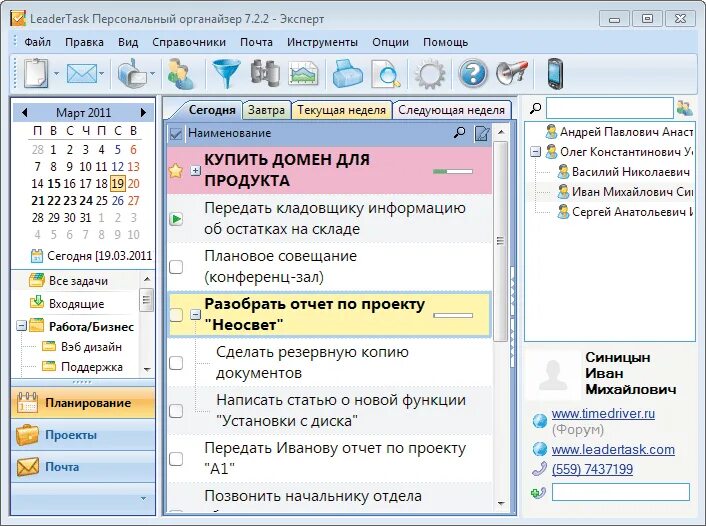
Task: Open the envelope icon dropdown arrow
Action: coord(102,73)
